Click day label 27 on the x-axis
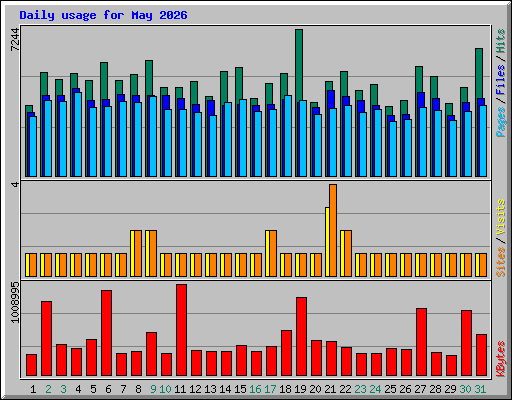This screenshot has width=512, height=400. 420,389
